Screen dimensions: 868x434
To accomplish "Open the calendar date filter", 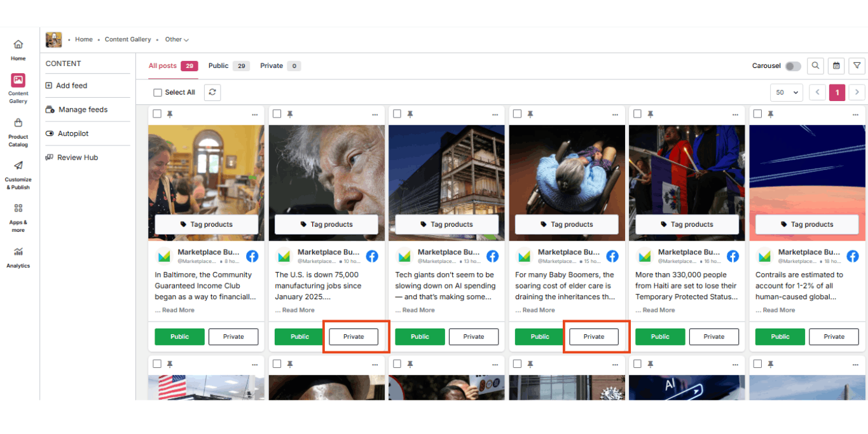I will pyautogui.click(x=836, y=65).
